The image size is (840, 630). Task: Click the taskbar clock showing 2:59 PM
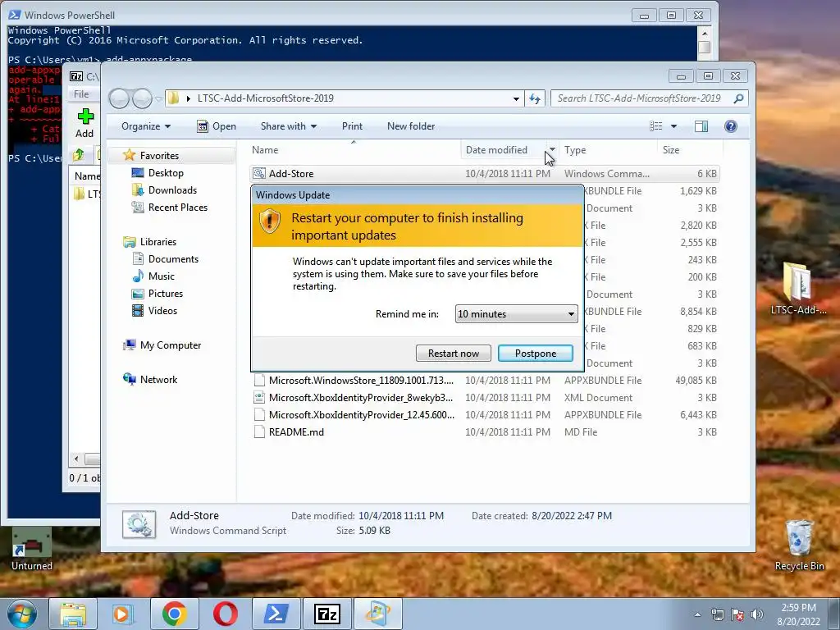point(798,614)
